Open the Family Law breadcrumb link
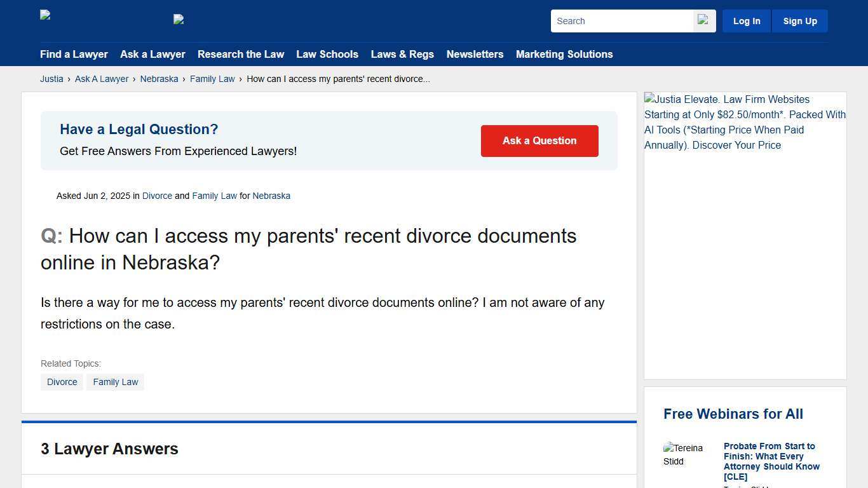 tap(212, 79)
